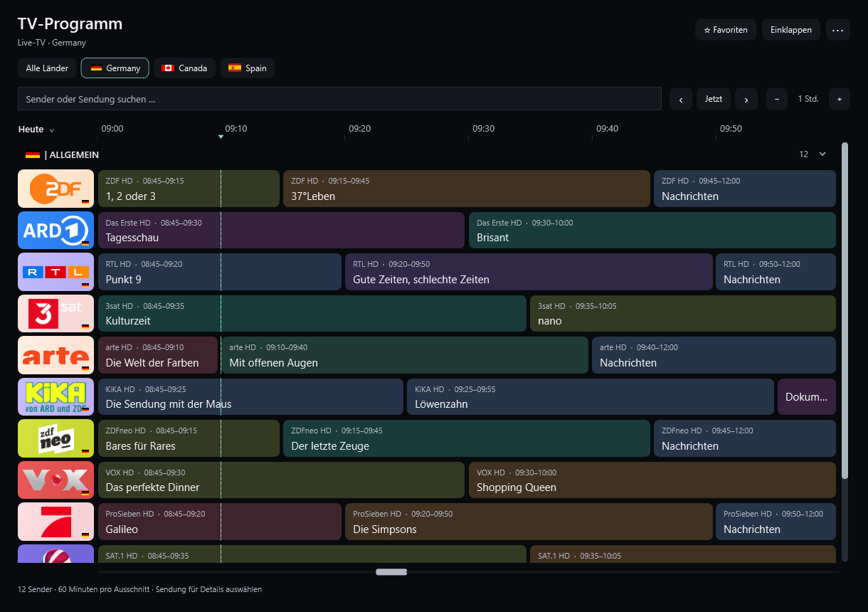This screenshot has width=868, height=612.
Task: Focus the Sender oder Sendung search field
Action: point(339,99)
